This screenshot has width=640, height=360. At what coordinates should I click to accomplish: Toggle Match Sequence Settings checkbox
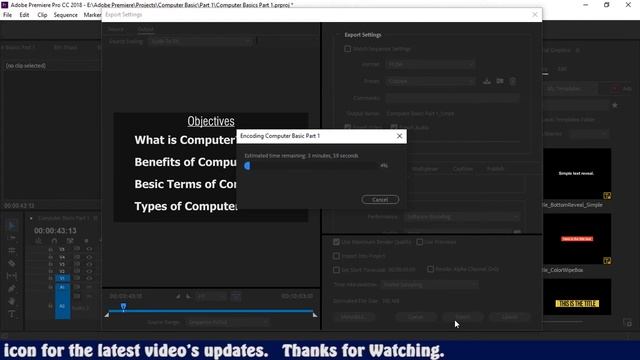point(347,49)
